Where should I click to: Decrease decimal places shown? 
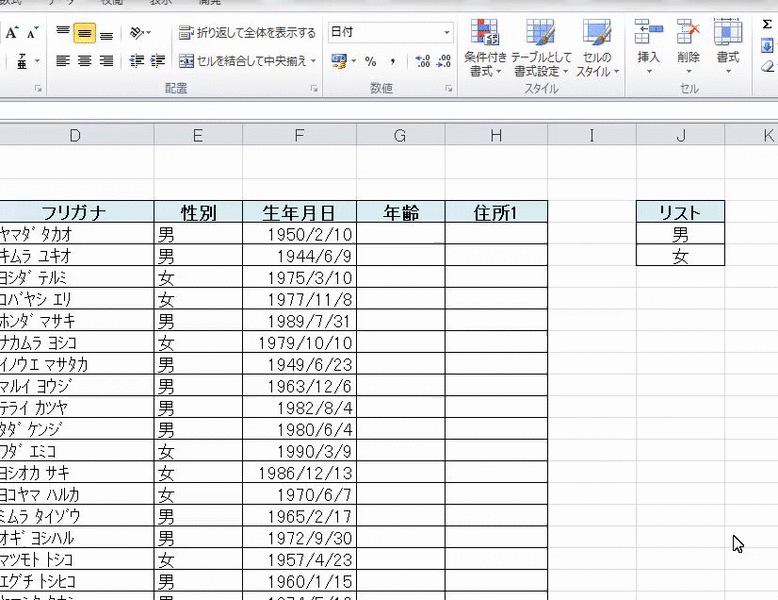click(x=444, y=62)
